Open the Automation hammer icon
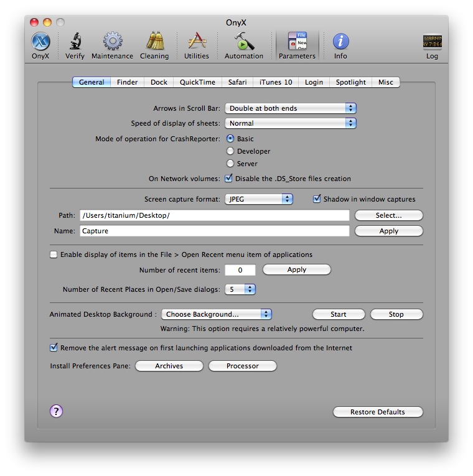 pyautogui.click(x=244, y=45)
